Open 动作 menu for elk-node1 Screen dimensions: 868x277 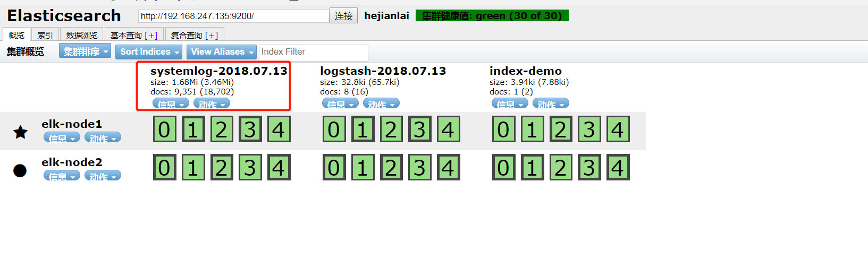pyautogui.click(x=103, y=138)
